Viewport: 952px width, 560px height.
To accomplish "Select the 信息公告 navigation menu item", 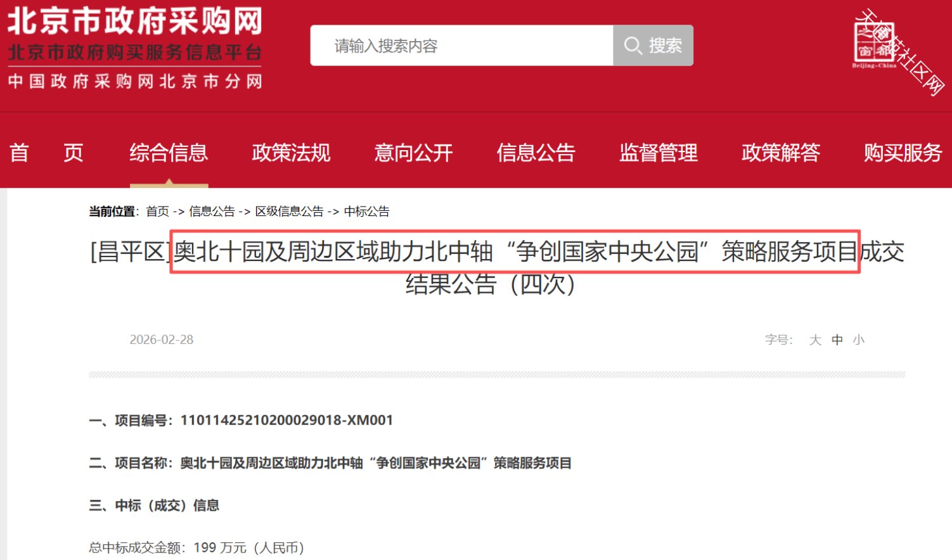I will pos(536,153).
